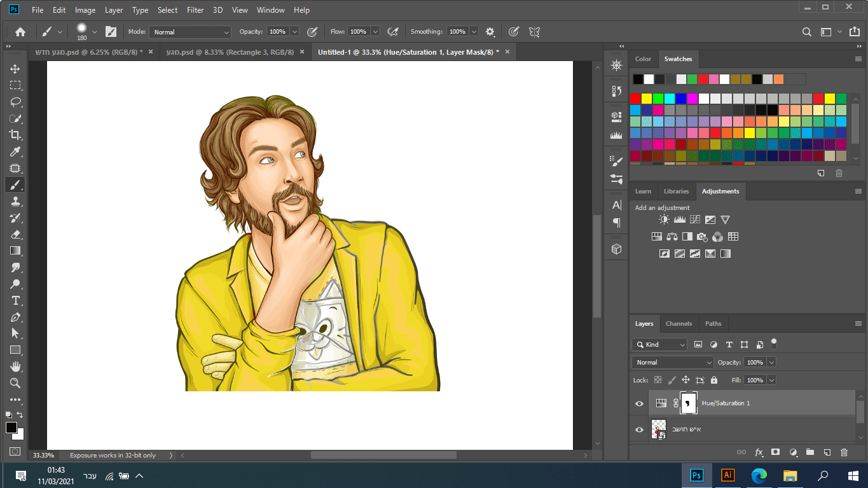
Task: Activate the Zoom tool
Action: tap(15, 383)
